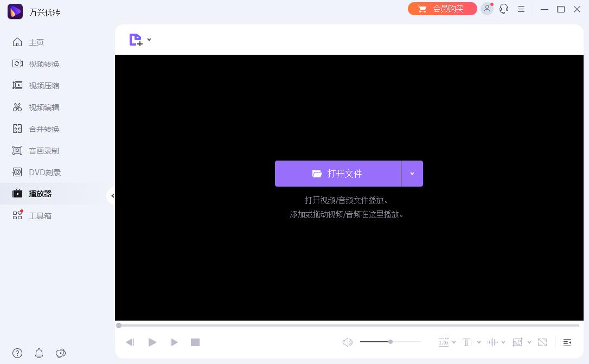Open the 视频转换 panel in the sidebar

coord(43,63)
